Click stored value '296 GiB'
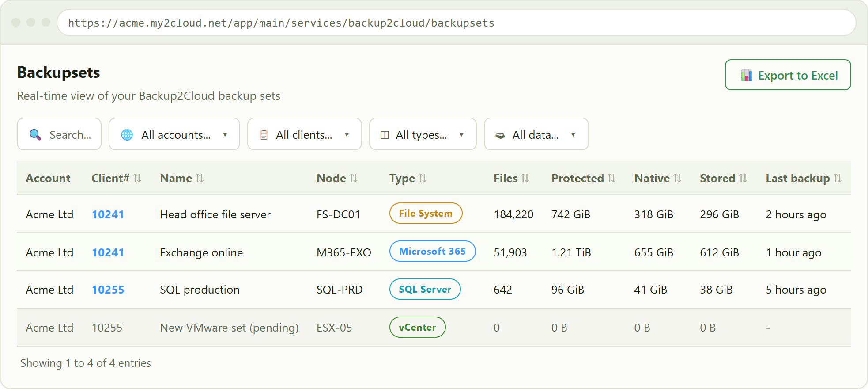868x389 pixels. pos(719,214)
